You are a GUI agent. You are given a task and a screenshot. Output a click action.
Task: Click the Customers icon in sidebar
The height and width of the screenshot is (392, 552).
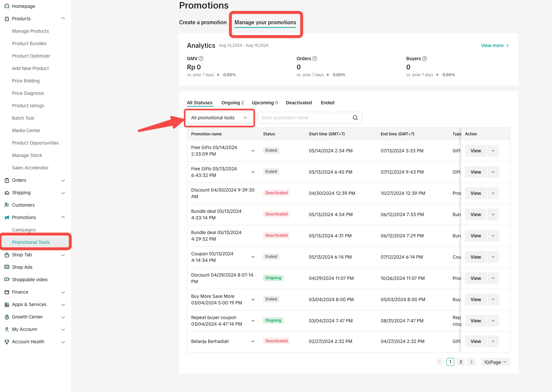[x=7, y=205]
